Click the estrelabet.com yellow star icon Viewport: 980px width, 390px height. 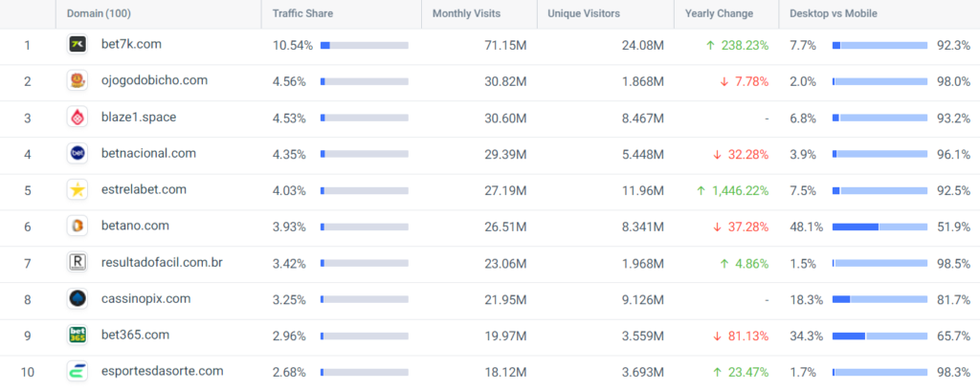78,189
